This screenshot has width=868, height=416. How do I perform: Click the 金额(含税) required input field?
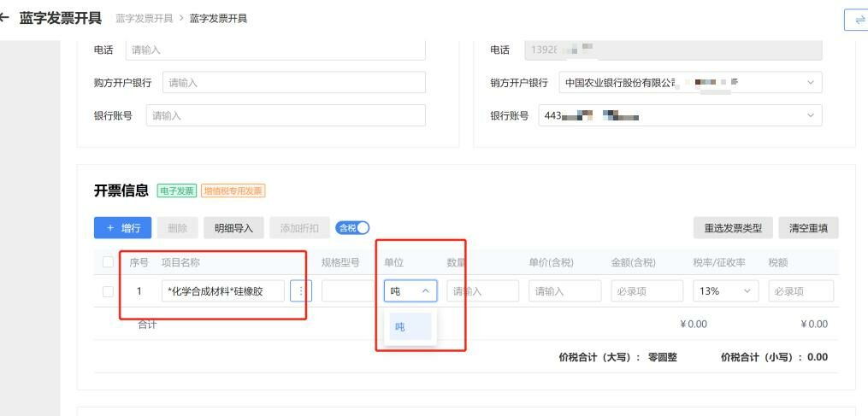click(647, 291)
